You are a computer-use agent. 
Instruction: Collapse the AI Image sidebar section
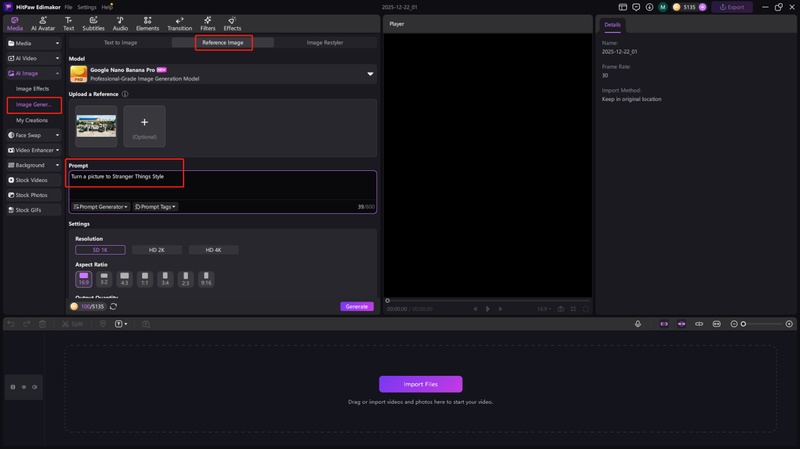click(34, 73)
